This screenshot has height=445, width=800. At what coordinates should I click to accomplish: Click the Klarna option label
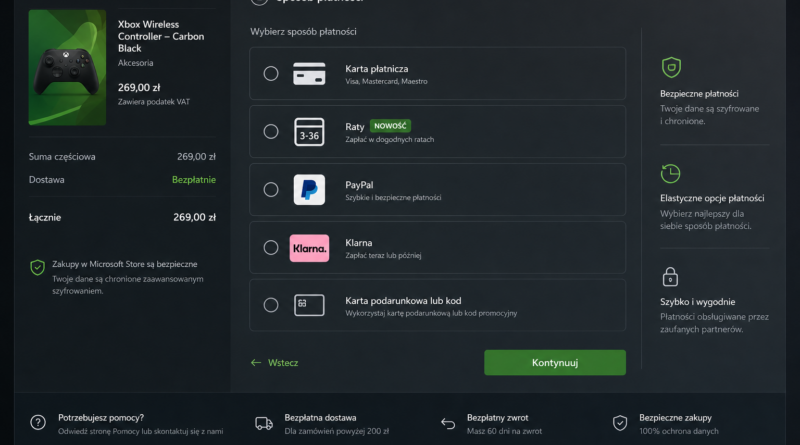tap(359, 243)
